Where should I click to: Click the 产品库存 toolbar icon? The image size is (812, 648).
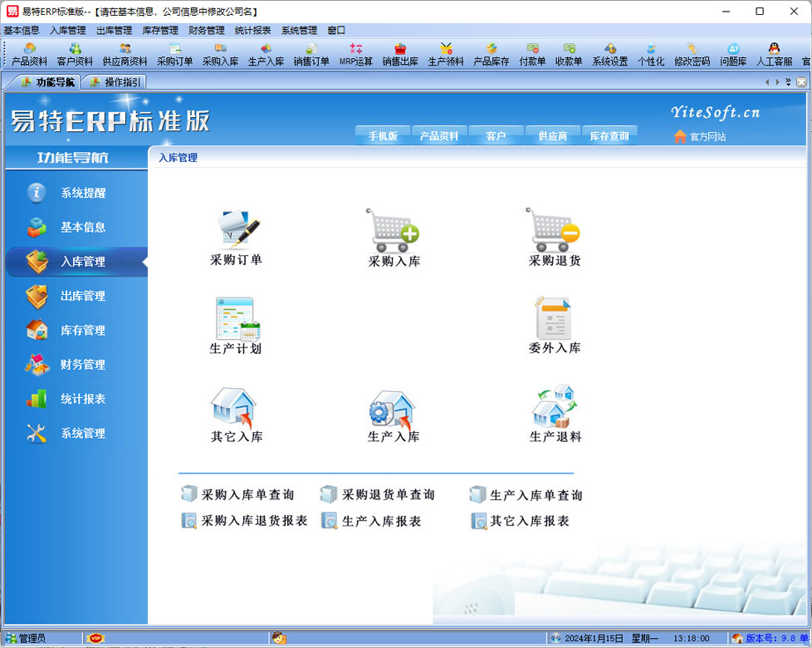click(491, 54)
